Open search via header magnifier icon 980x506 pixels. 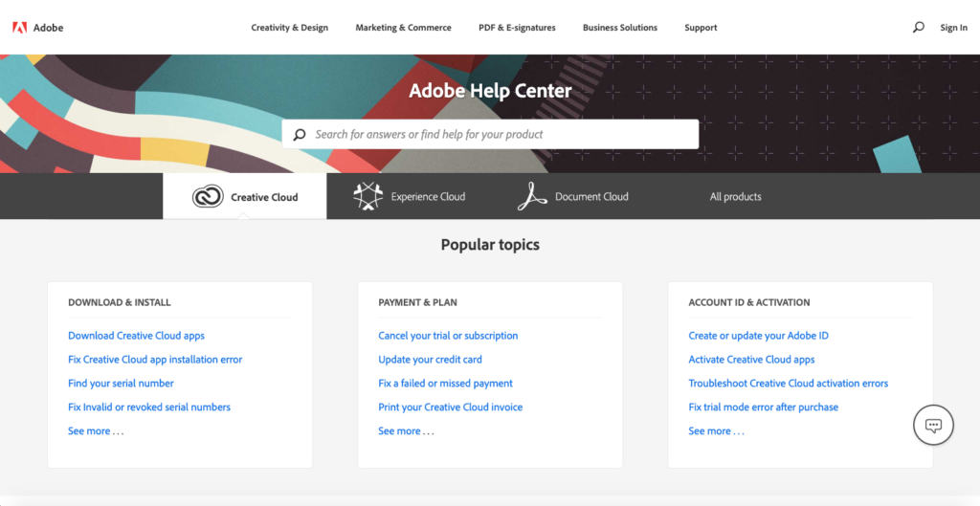click(918, 28)
